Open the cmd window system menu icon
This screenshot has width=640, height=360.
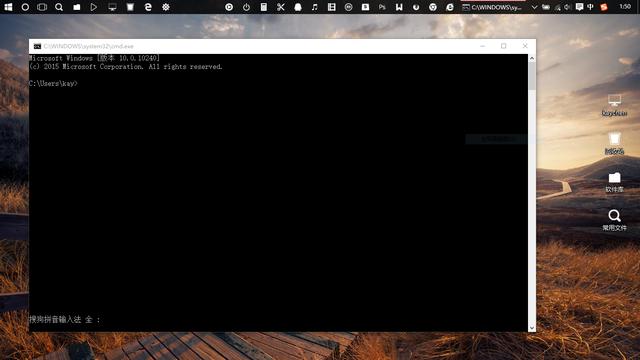[37, 46]
